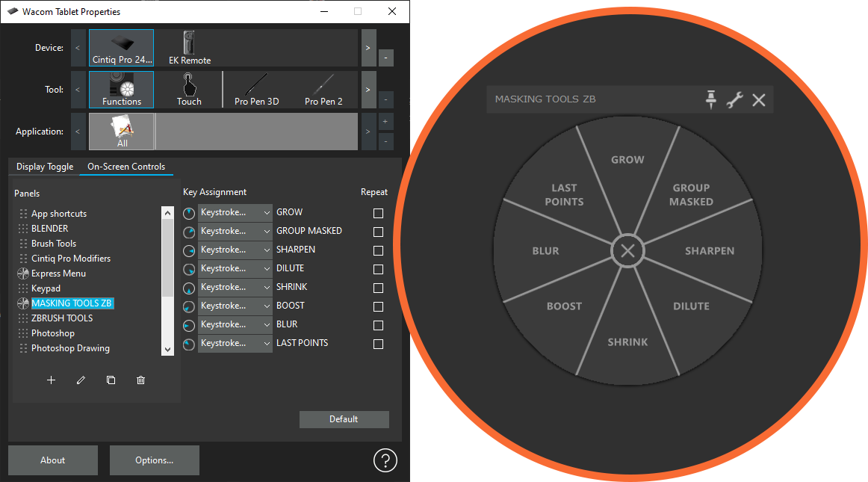The width and height of the screenshot is (868, 482).
Task: Select the Pro Pen 3D tool
Action: tap(256, 89)
